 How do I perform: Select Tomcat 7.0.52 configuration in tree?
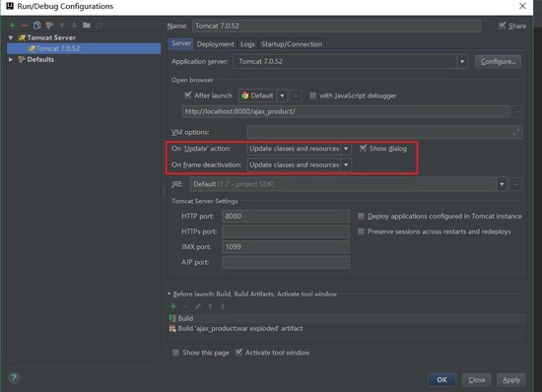[84, 48]
